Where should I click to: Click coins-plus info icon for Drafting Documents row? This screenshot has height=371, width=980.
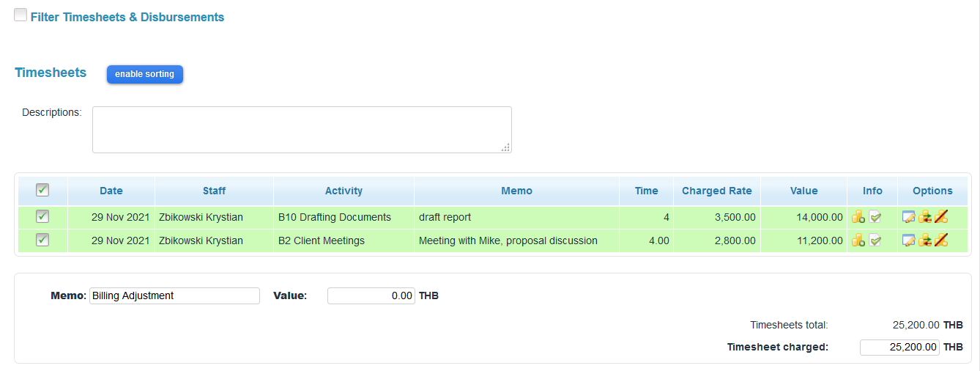click(x=858, y=217)
